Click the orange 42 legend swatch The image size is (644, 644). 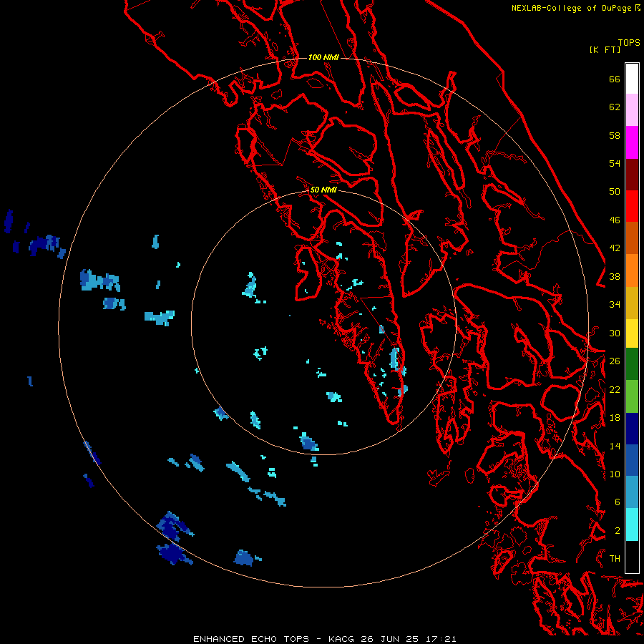(x=632, y=270)
